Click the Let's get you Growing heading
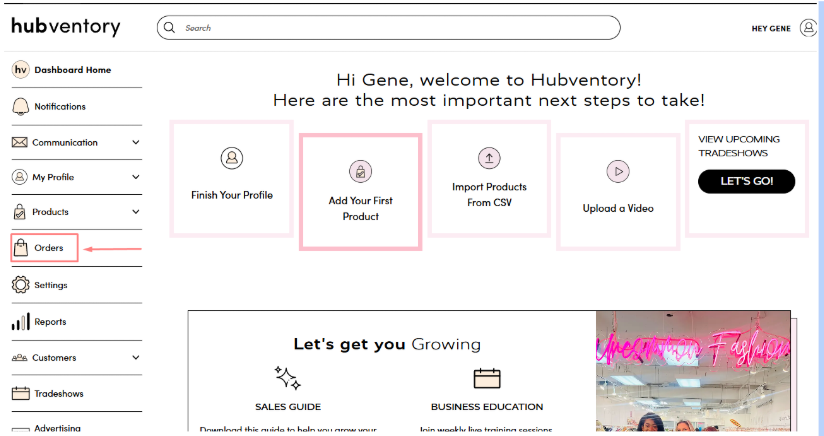 coord(387,344)
